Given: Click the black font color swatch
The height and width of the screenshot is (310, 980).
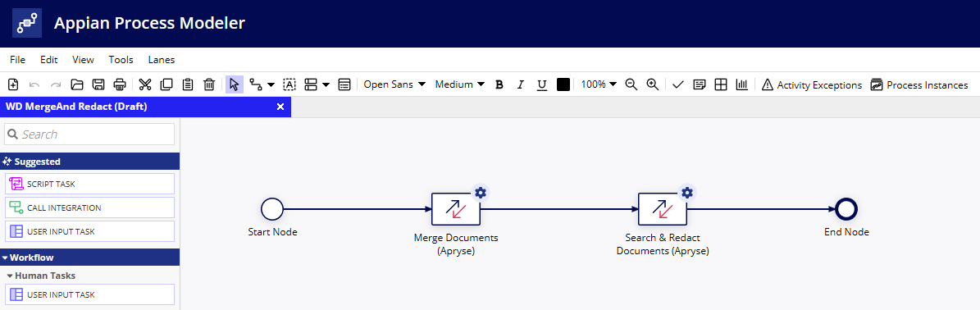Looking at the screenshot, I should [x=563, y=84].
